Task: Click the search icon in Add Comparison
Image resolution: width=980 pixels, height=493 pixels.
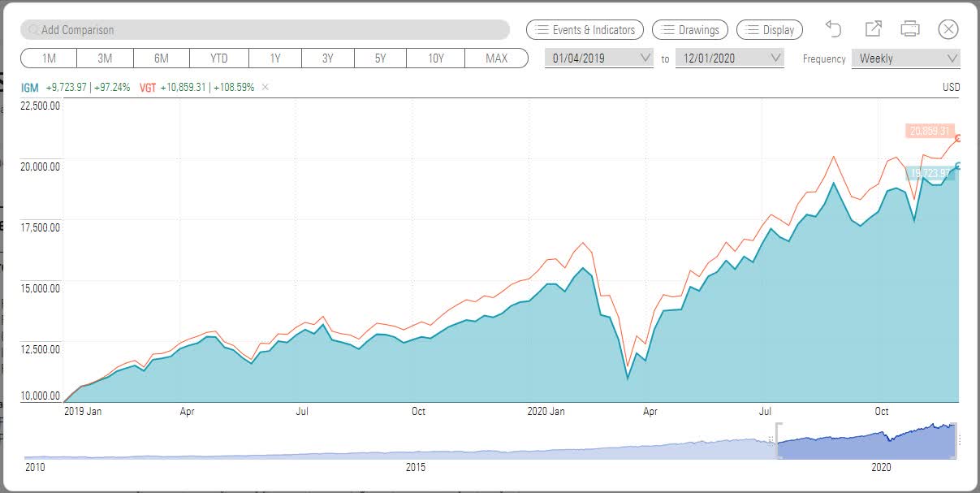Action: pos(32,29)
